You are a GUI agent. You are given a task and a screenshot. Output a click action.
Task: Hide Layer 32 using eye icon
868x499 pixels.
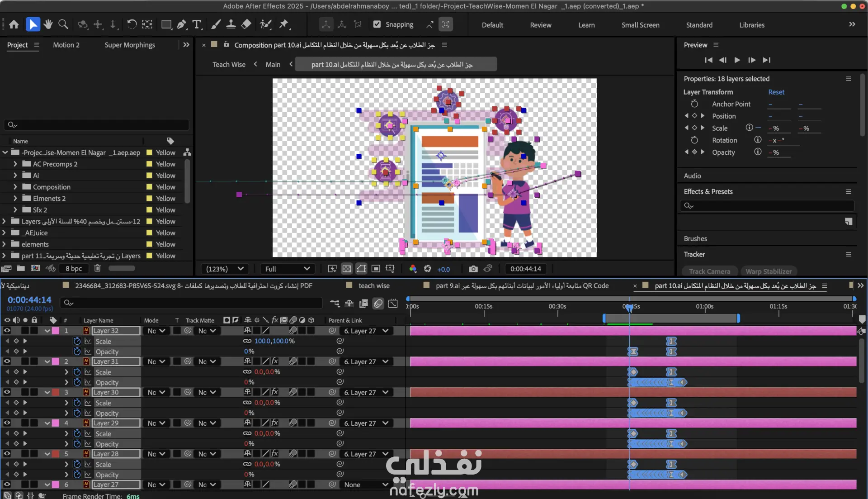[x=7, y=331]
